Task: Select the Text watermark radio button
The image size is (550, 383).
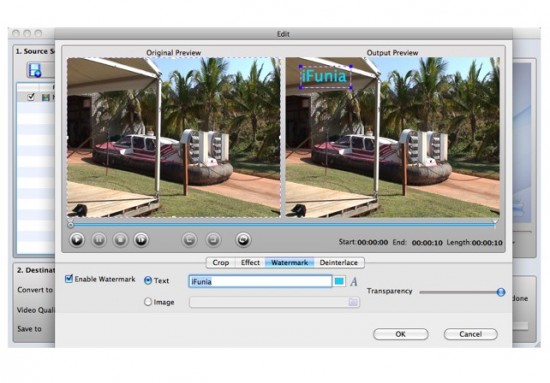Action: tap(148, 281)
